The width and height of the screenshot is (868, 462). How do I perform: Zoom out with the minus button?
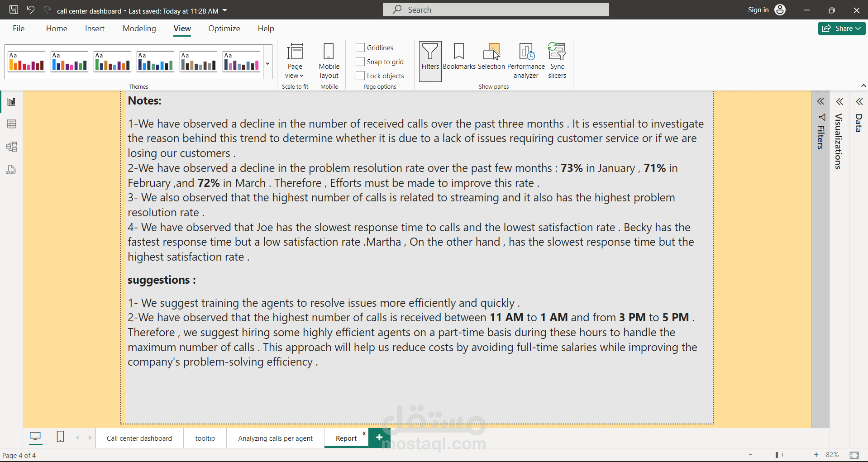(750, 455)
